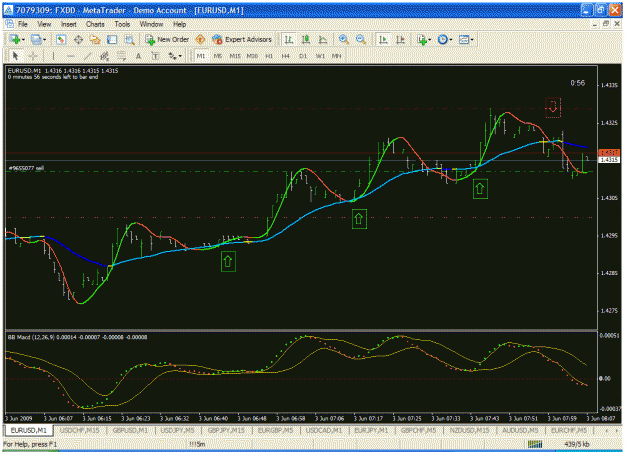Open the Strategy Tester icon
This screenshot has width=625, height=452.
(129, 39)
